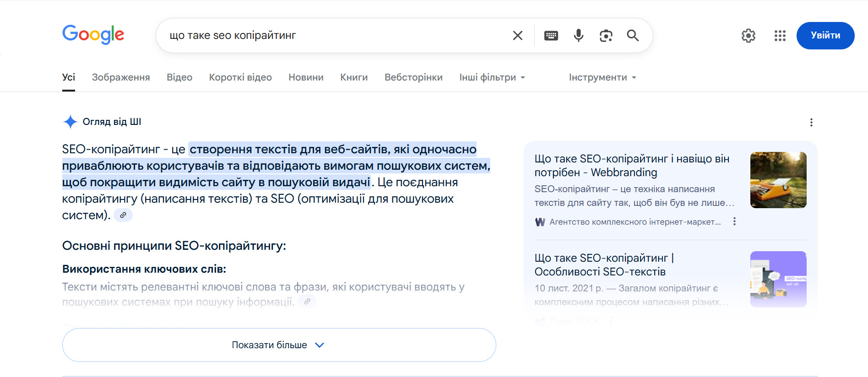Click the Огляд від ШІ label
This screenshot has width=868, height=377.
coord(112,122)
